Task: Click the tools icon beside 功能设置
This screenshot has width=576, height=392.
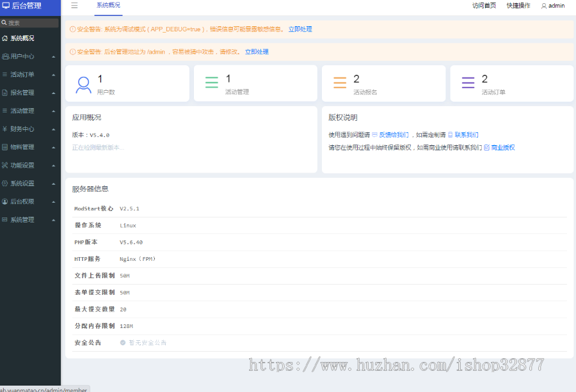Action: [x=4, y=165]
